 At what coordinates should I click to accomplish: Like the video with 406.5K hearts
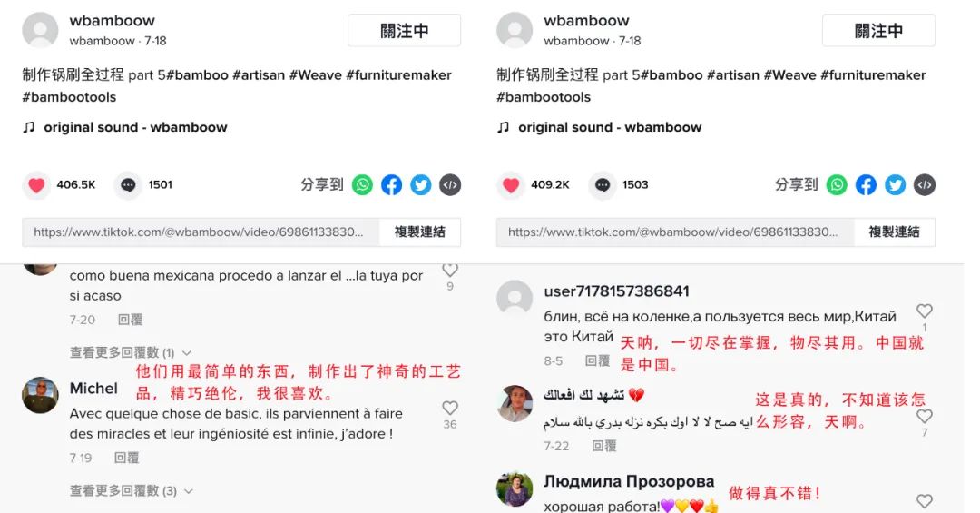click(36, 185)
